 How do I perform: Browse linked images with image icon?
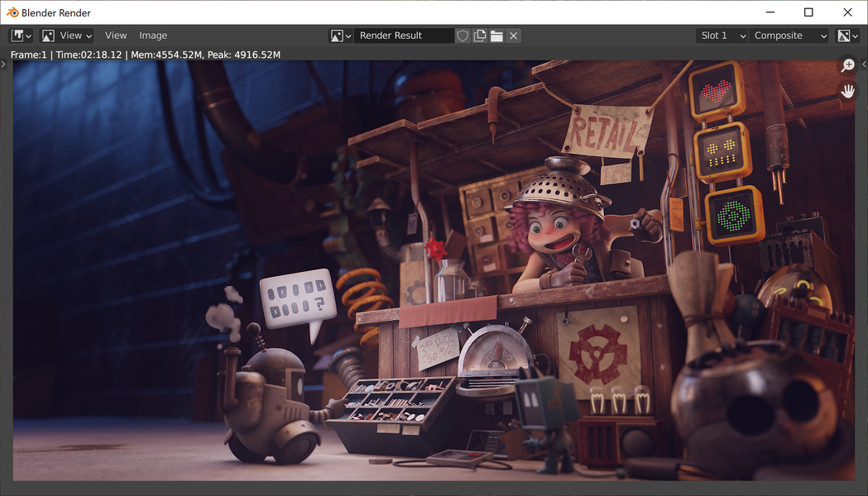[340, 36]
